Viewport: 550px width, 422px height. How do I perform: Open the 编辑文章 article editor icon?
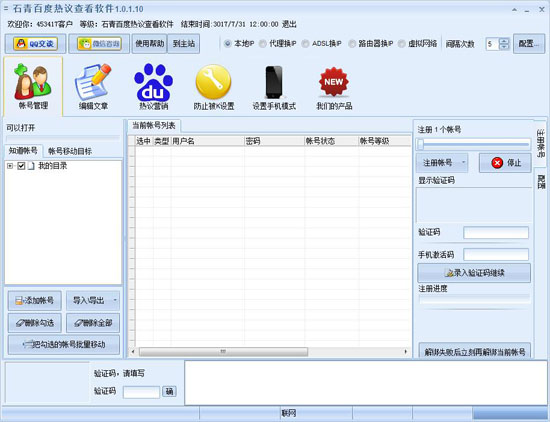pos(93,86)
